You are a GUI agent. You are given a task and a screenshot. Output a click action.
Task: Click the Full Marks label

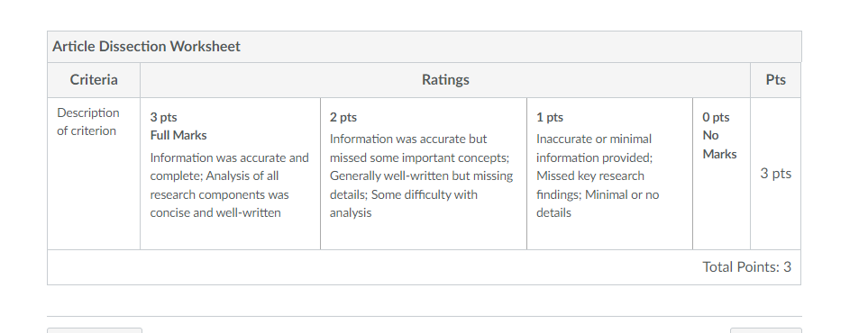[178, 136]
